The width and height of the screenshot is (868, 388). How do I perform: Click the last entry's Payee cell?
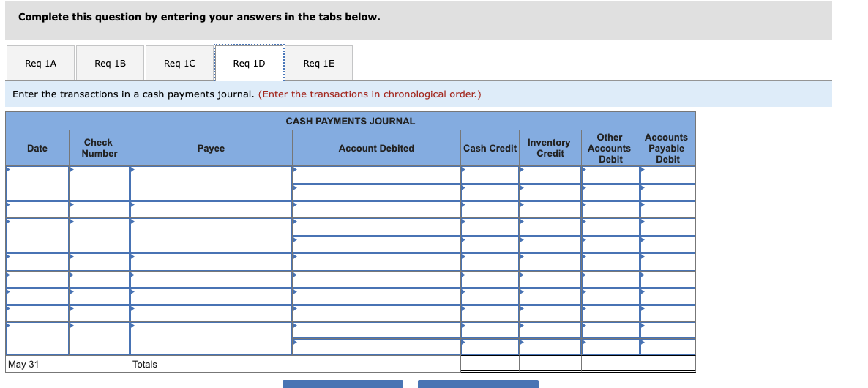pos(211,338)
